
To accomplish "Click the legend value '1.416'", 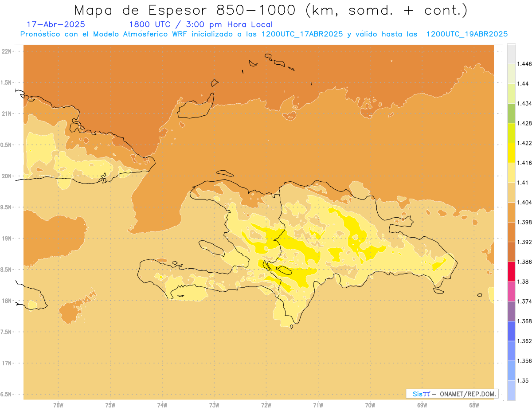I will pyautogui.click(x=525, y=163).
